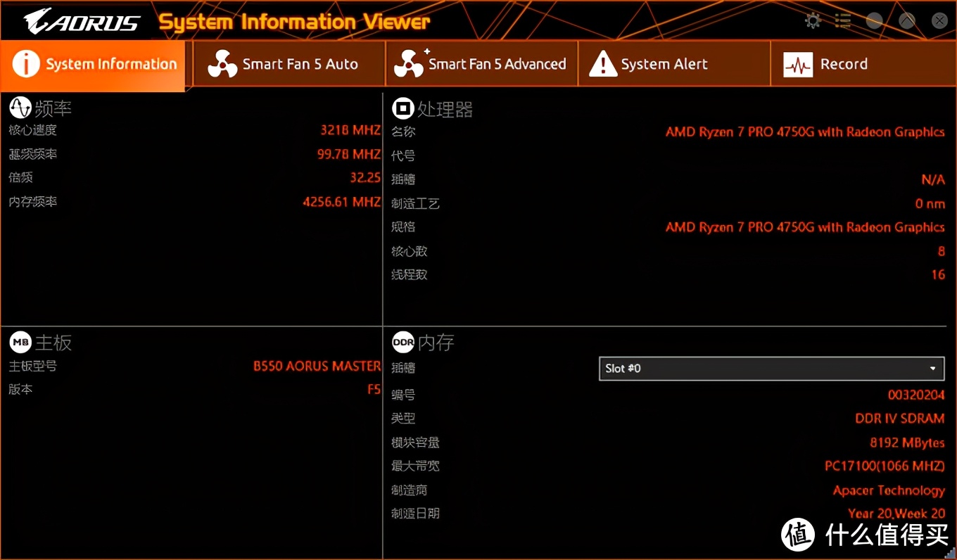Click the specification value in 规格 row
Image resolution: width=957 pixels, height=560 pixels.
(805, 227)
